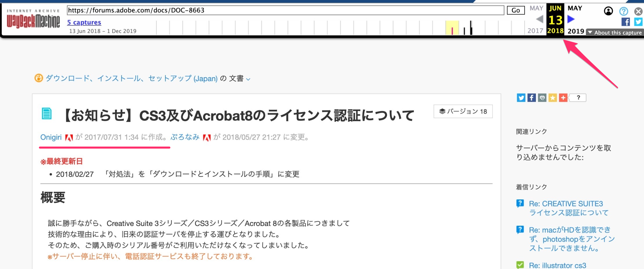The width and height of the screenshot is (644, 269).
Task: Open the ぷろなみ editor profile link
Action: (185, 137)
